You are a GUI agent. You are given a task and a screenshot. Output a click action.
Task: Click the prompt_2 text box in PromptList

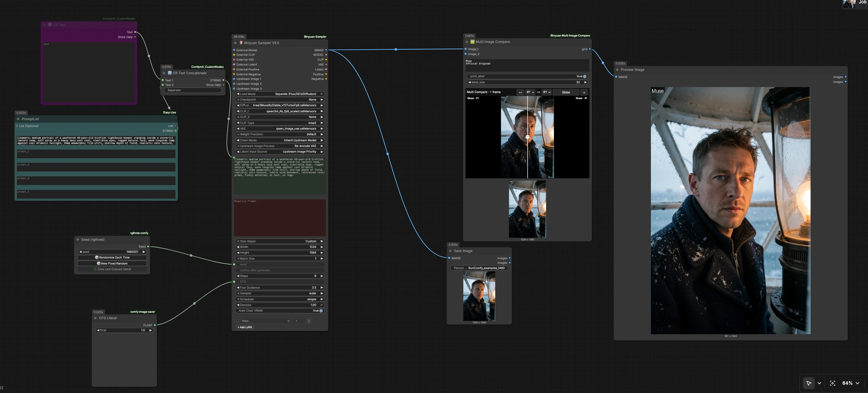[x=96, y=154]
